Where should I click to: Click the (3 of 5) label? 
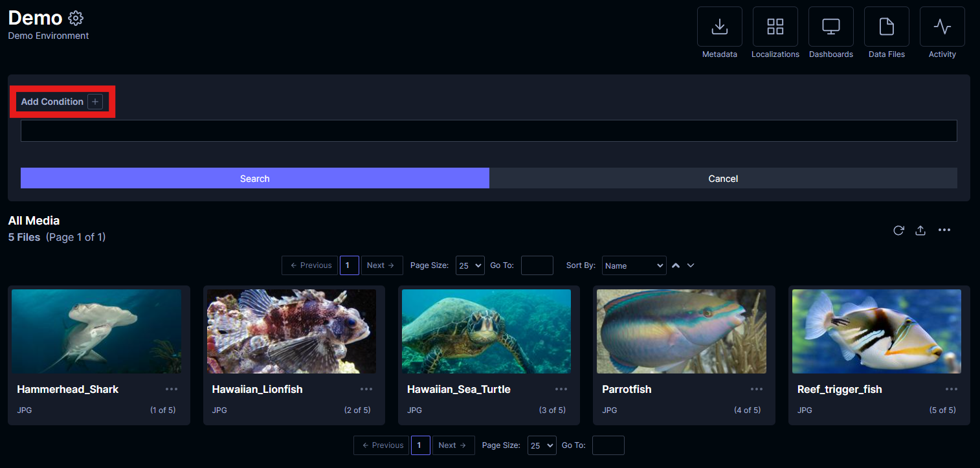(x=552, y=410)
